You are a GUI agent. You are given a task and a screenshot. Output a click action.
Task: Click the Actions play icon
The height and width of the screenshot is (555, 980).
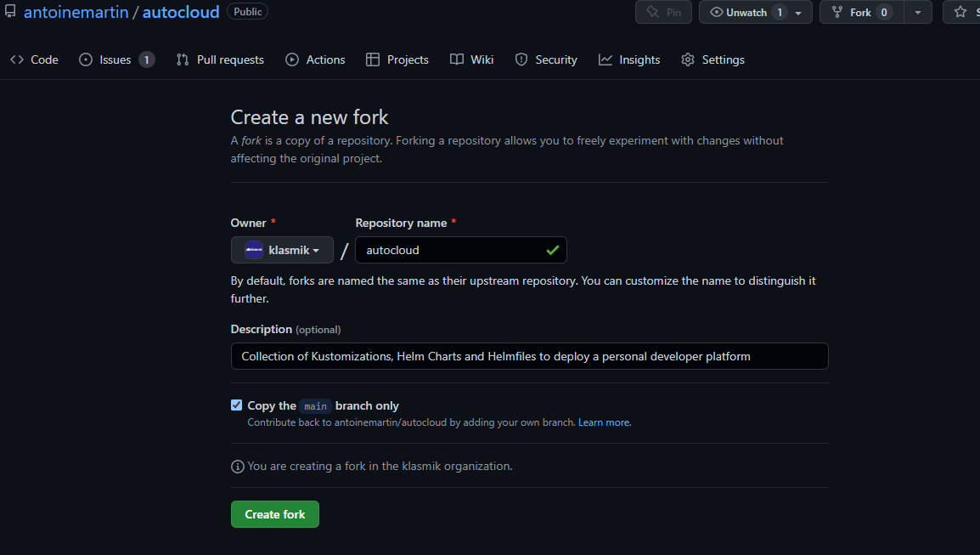tap(292, 59)
